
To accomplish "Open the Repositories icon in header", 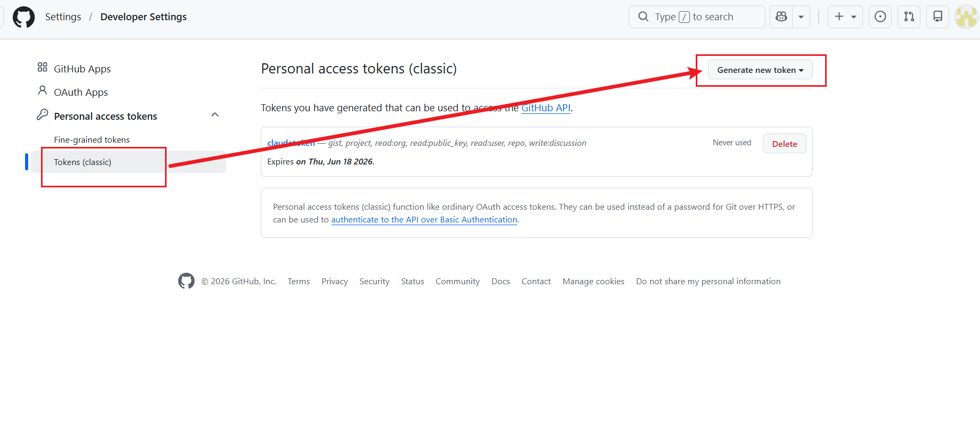I will click(938, 16).
